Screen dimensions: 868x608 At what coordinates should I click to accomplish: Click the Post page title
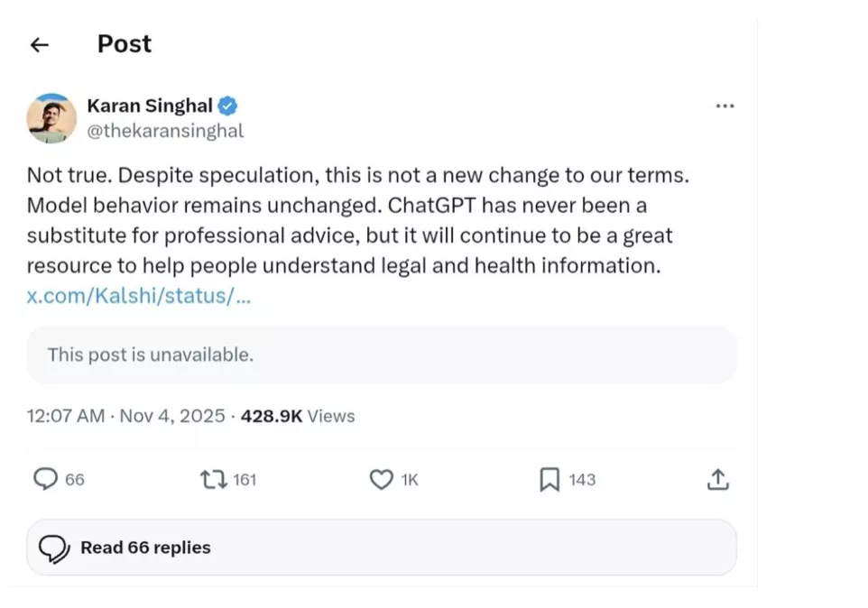coord(124,43)
